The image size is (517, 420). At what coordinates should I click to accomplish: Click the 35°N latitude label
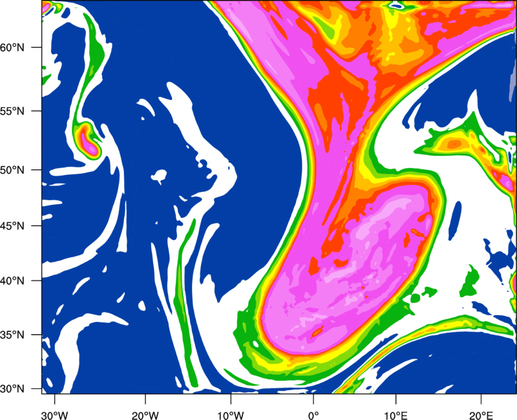12,335
